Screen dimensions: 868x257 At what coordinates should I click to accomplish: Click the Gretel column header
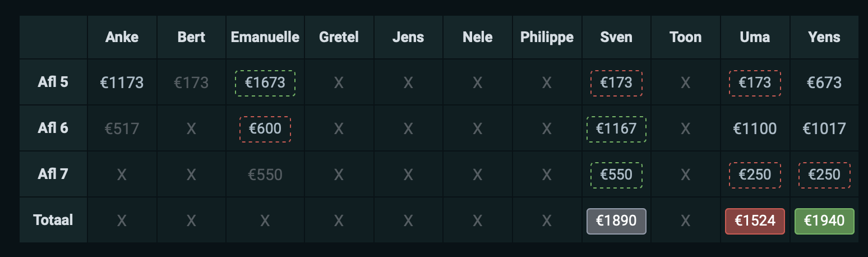click(x=339, y=38)
